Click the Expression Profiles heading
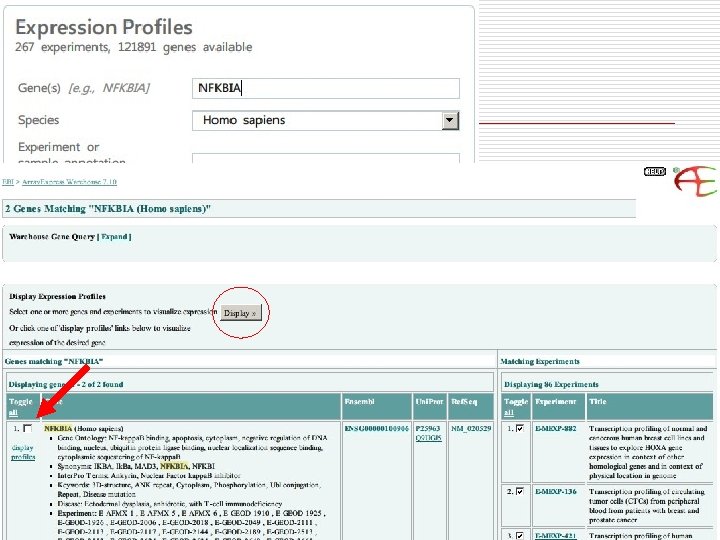The height and width of the screenshot is (540, 720). point(104,28)
